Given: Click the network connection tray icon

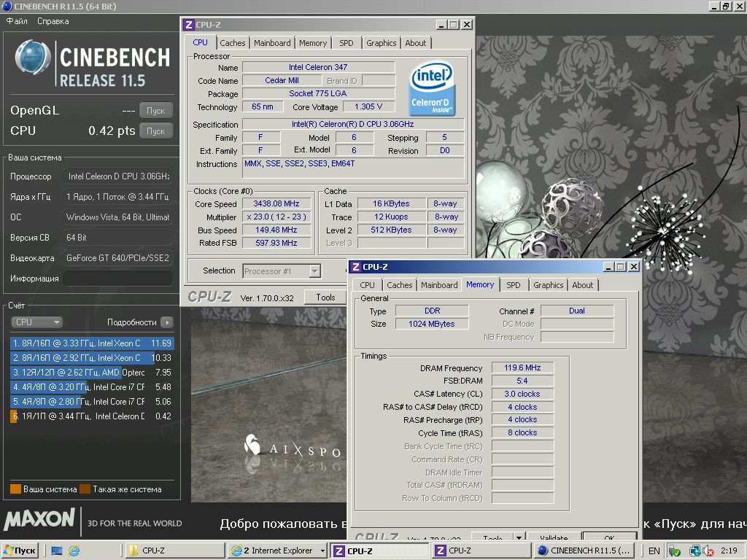Looking at the screenshot, I should click(695, 551).
